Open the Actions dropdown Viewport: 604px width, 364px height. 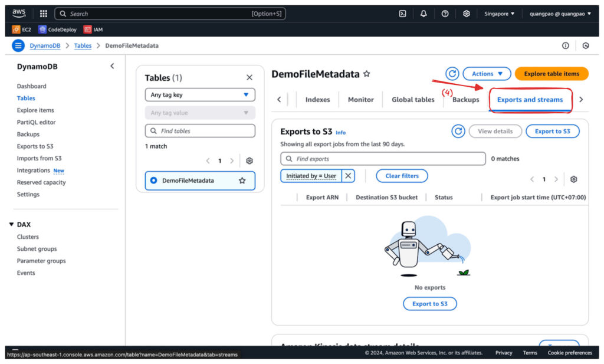coord(487,73)
